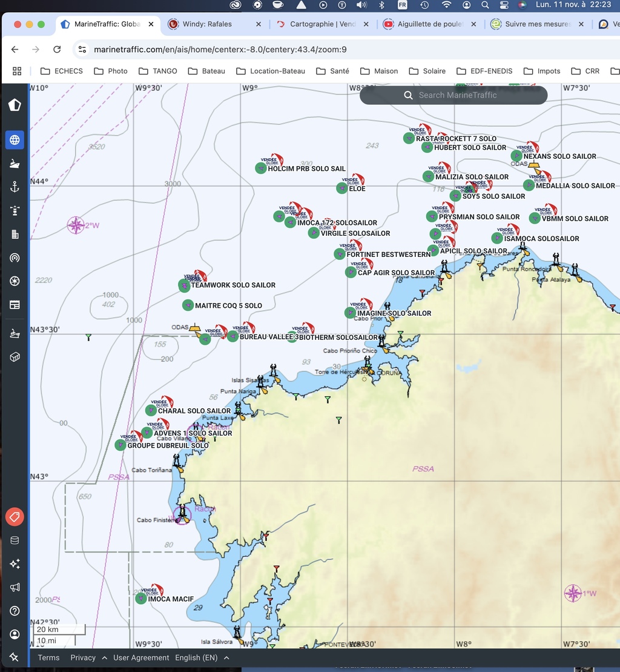Click the browser back arrow
The width and height of the screenshot is (620, 672).
point(15,49)
